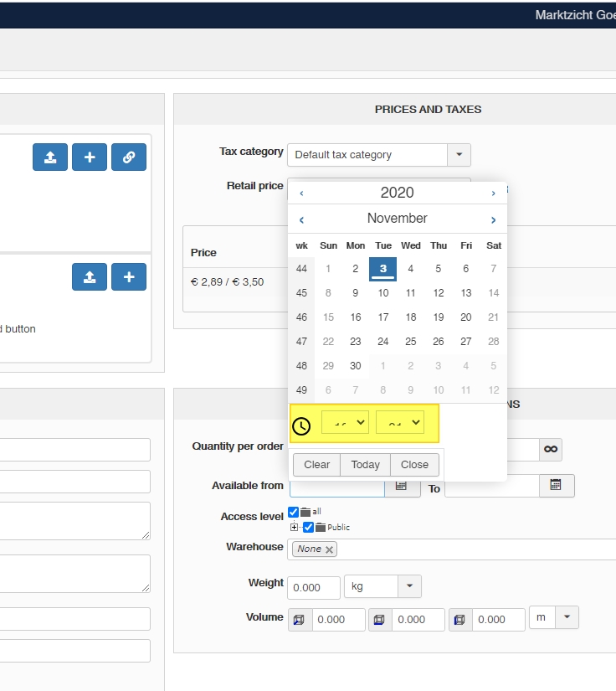This screenshot has height=691, width=616.
Task: Uncheck the Public access level checkbox
Action: [x=308, y=527]
